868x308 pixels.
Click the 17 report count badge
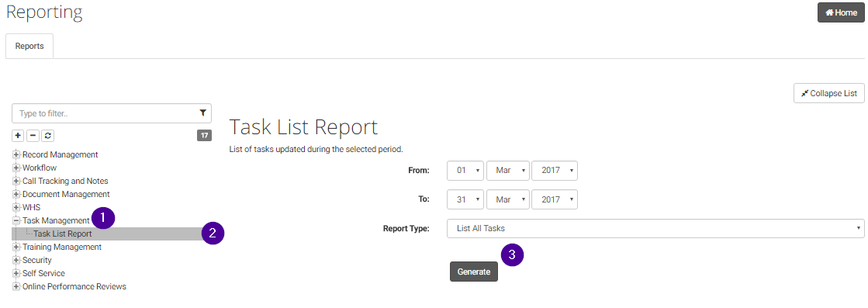(204, 135)
